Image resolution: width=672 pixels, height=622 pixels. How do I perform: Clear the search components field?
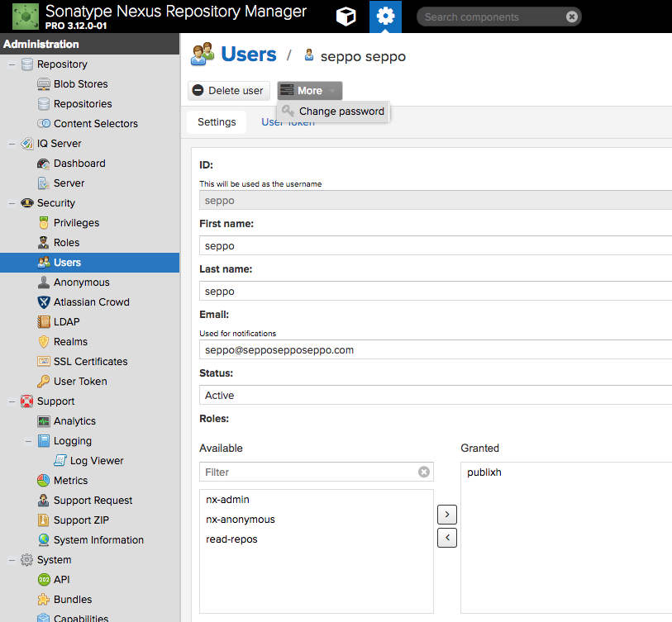571,17
